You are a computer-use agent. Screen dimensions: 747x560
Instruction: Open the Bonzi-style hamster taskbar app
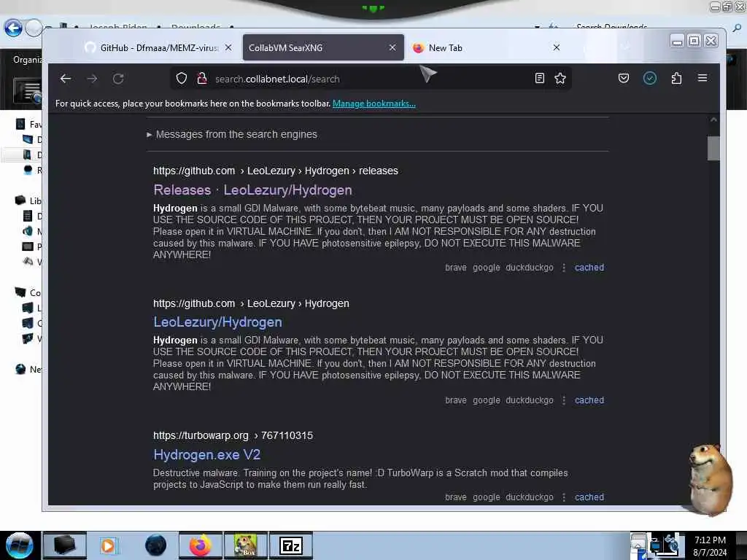[x=246, y=545]
